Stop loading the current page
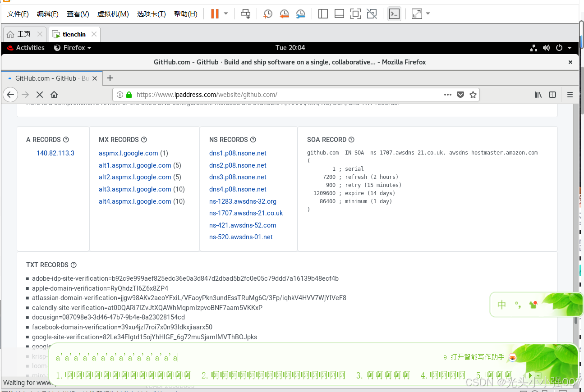The image size is (584, 392). click(40, 95)
